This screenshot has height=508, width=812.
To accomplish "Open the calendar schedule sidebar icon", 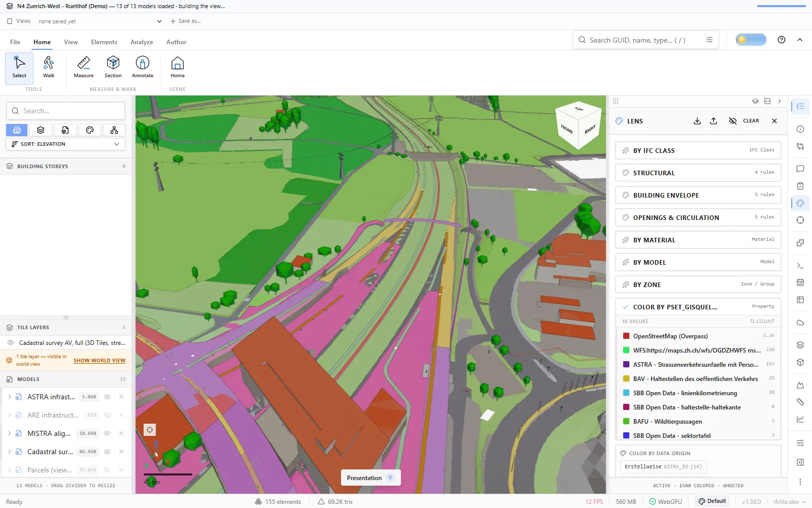I will [x=800, y=282].
